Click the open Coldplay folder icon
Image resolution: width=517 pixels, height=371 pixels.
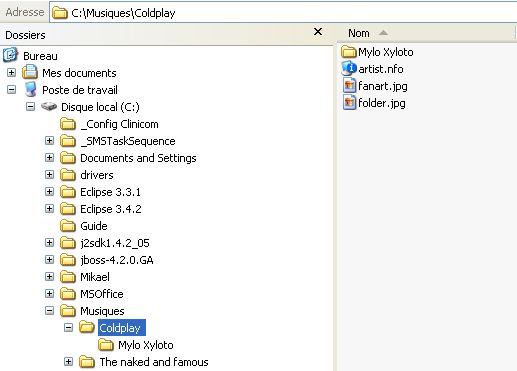[x=87, y=328]
